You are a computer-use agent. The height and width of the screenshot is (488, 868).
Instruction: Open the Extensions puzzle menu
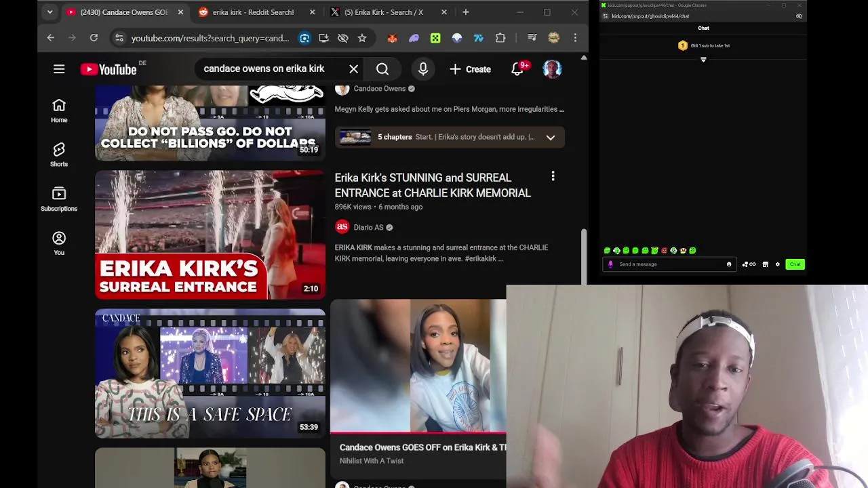pyautogui.click(x=500, y=38)
